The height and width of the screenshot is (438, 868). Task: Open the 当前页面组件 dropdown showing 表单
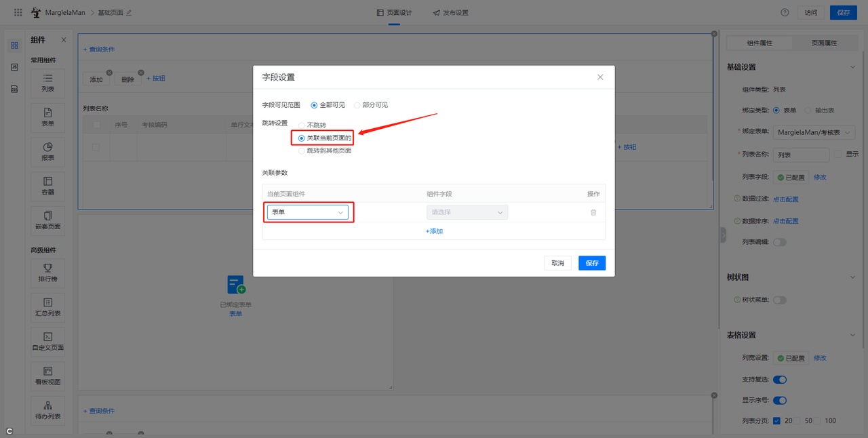click(x=307, y=212)
